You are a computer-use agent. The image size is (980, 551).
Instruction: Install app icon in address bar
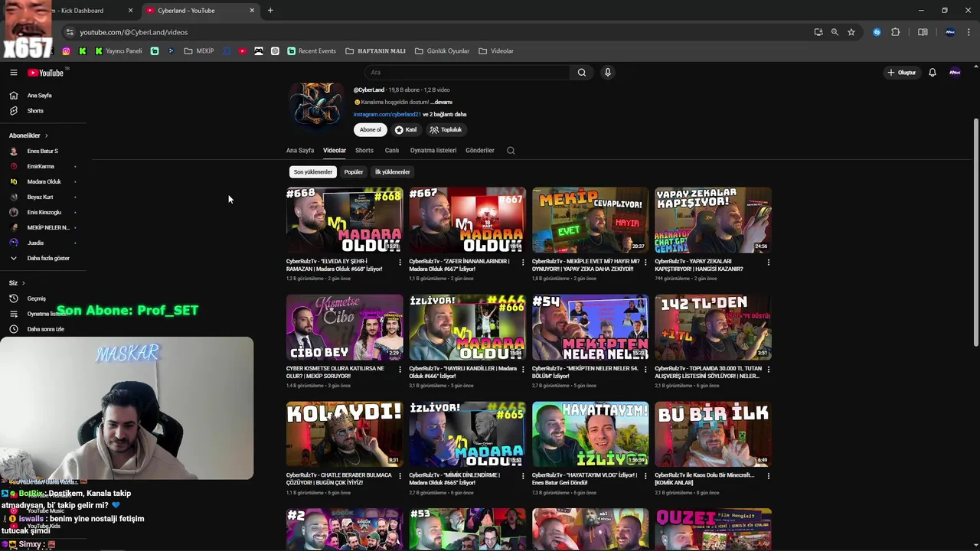pyautogui.click(x=818, y=32)
